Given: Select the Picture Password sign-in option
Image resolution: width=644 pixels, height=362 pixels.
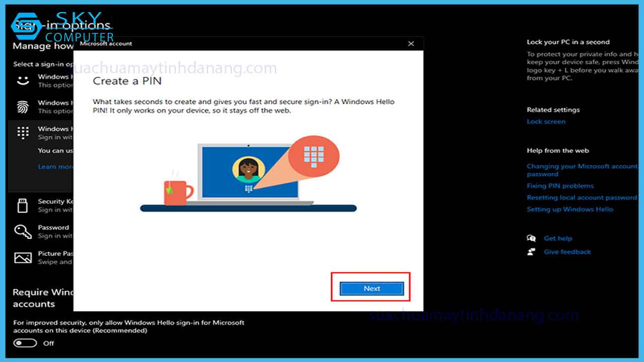Looking at the screenshot, I should click(23, 257).
